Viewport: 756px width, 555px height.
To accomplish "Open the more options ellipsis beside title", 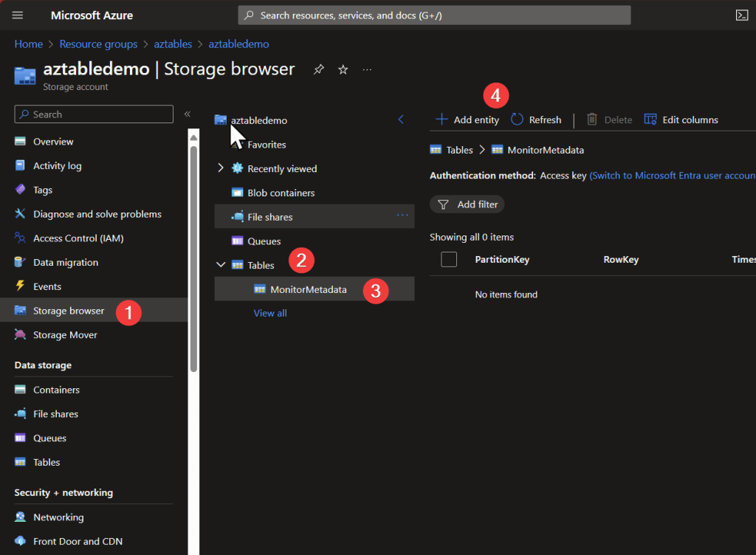I will [367, 69].
